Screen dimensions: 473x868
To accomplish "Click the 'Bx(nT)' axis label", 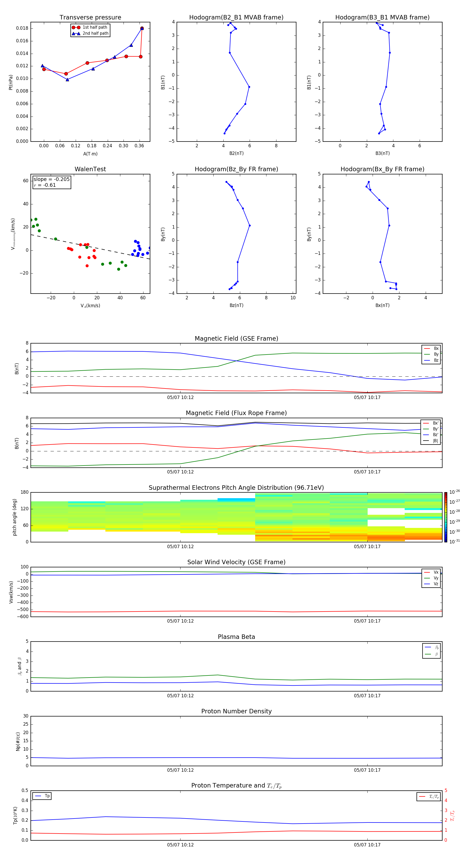I will 382,305.
